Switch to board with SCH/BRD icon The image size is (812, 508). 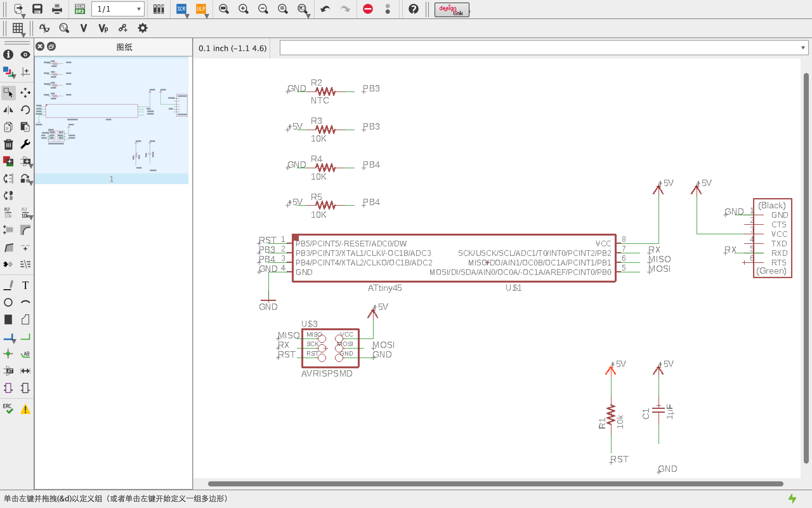pyautogui.click(x=80, y=9)
